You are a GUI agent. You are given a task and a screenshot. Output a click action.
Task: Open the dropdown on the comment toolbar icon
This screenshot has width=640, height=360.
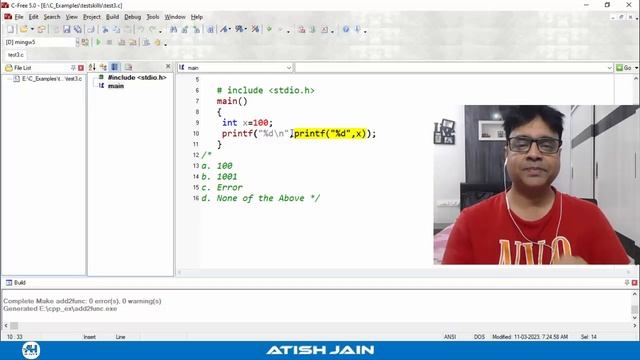click(245, 29)
